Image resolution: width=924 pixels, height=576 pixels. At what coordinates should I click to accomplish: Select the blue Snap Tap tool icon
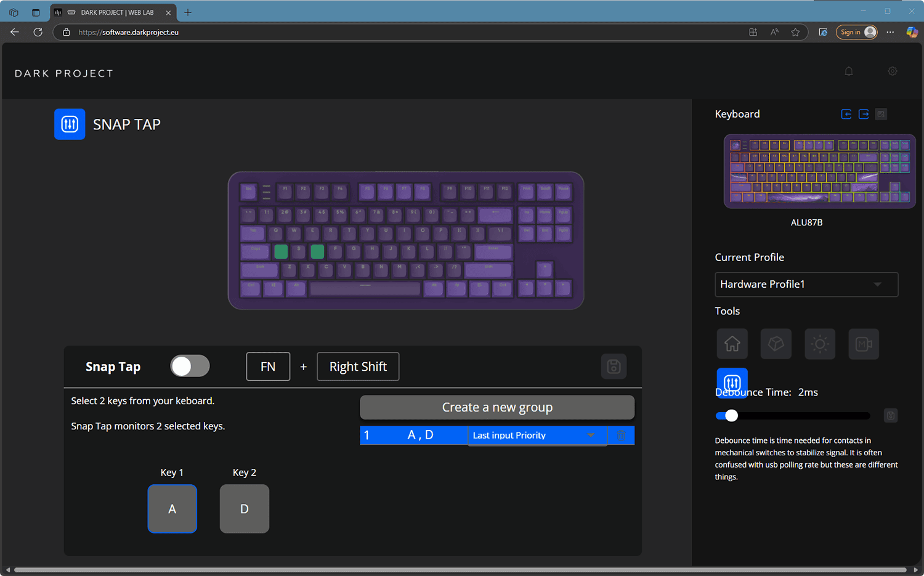point(732,383)
